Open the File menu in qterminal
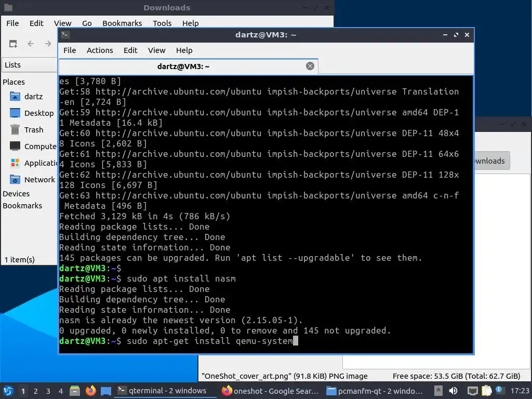 pyautogui.click(x=70, y=50)
